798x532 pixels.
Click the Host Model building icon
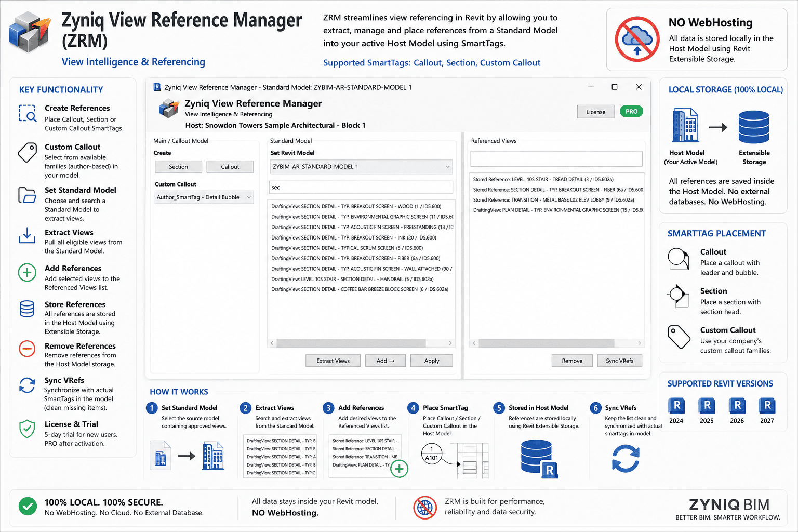coord(686,125)
